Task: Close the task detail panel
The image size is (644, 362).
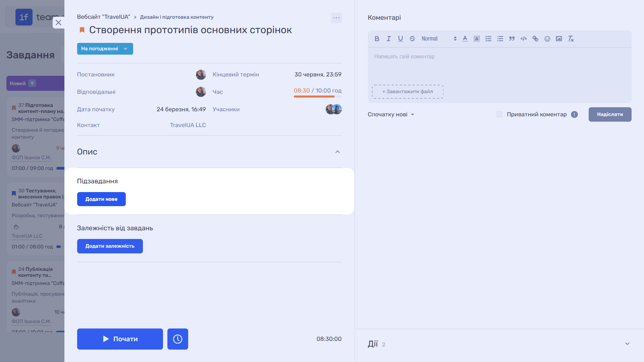Action: coord(59,22)
